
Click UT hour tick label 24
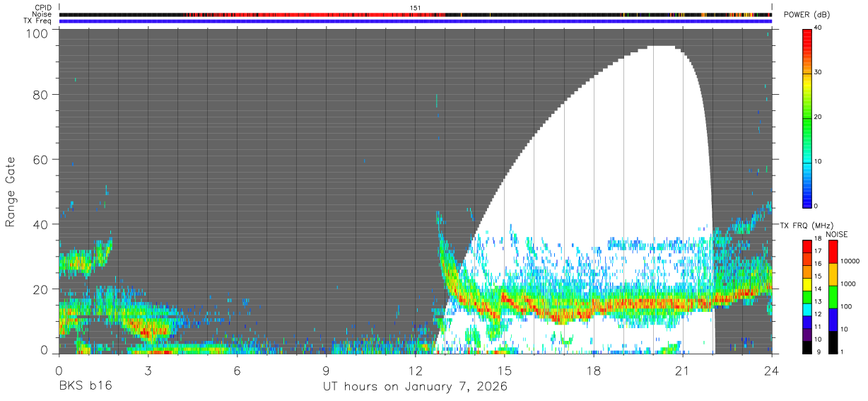772,371
